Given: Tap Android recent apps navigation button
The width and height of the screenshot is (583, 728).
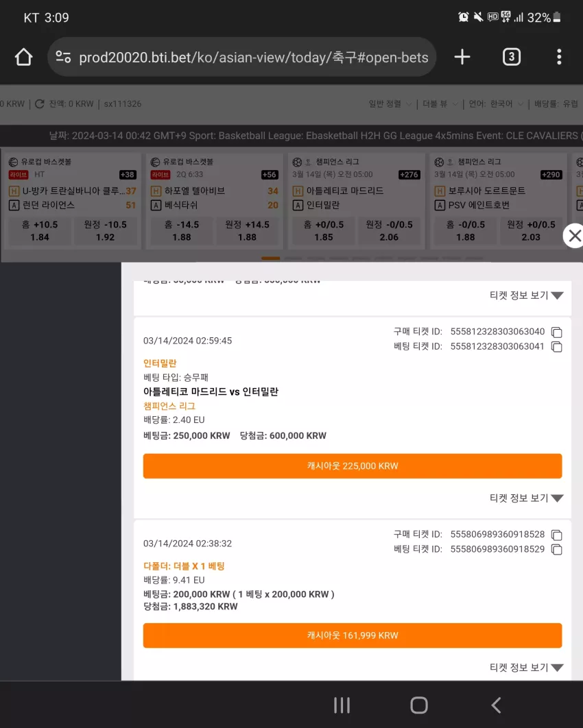Looking at the screenshot, I should [342, 705].
